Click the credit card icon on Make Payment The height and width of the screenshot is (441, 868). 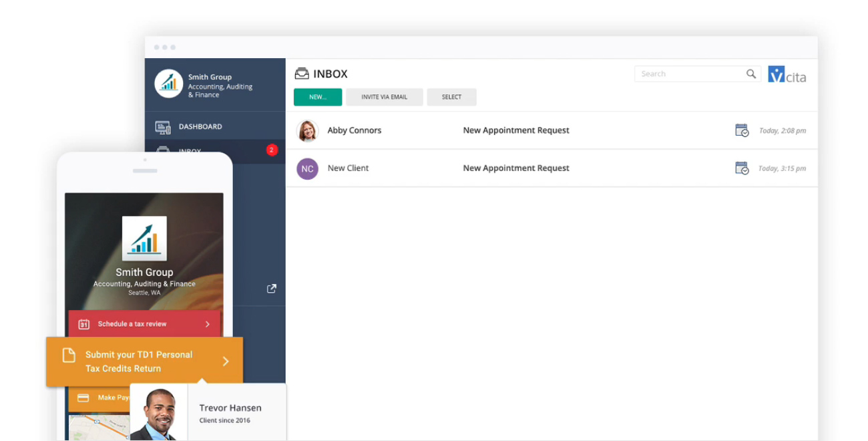pos(83,398)
